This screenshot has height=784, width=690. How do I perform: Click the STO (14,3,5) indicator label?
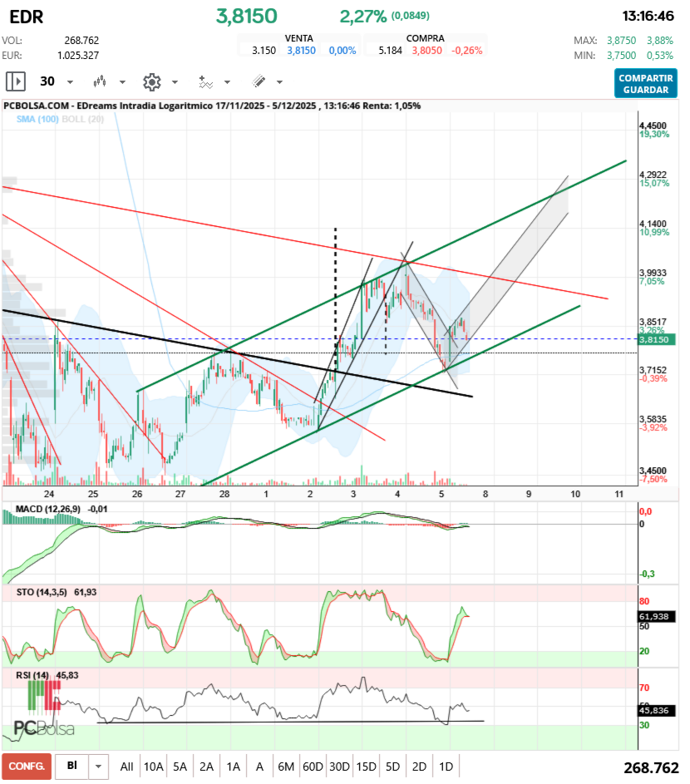(42, 592)
